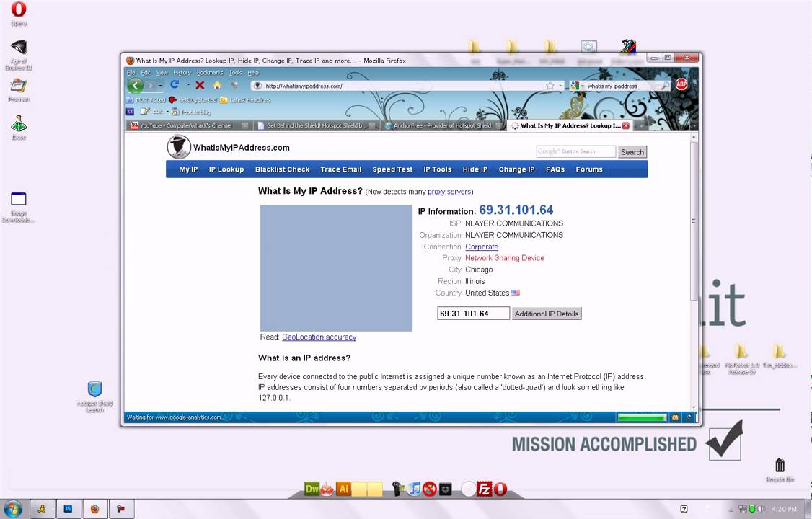This screenshot has height=519, width=812.
Task: Open the Dreamweaver icon in the dock
Action: pos(312,489)
